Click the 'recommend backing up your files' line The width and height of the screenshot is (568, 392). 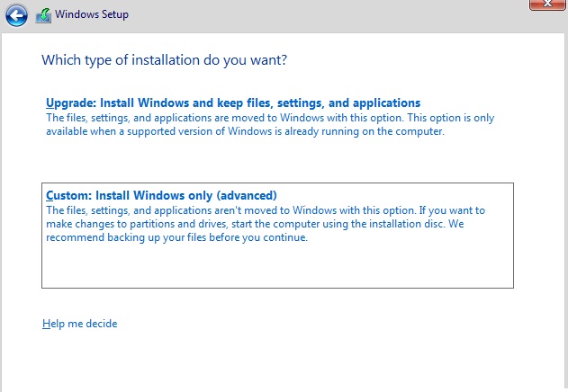pos(176,238)
